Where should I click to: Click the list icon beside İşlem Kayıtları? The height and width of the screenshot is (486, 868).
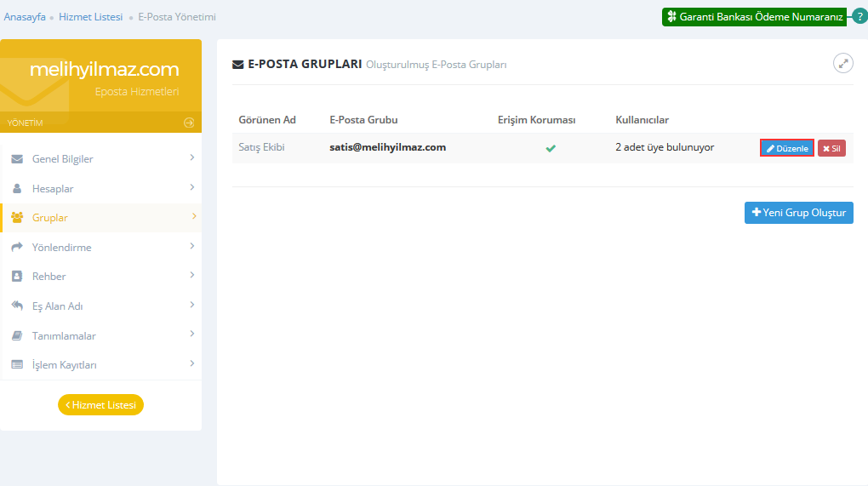click(x=17, y=365)
